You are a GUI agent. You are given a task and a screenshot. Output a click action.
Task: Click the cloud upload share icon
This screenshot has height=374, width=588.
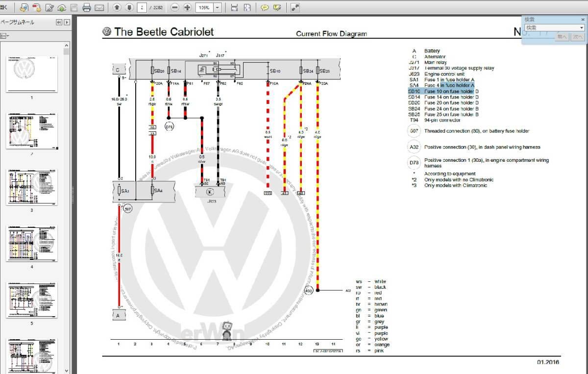point(62,7)
